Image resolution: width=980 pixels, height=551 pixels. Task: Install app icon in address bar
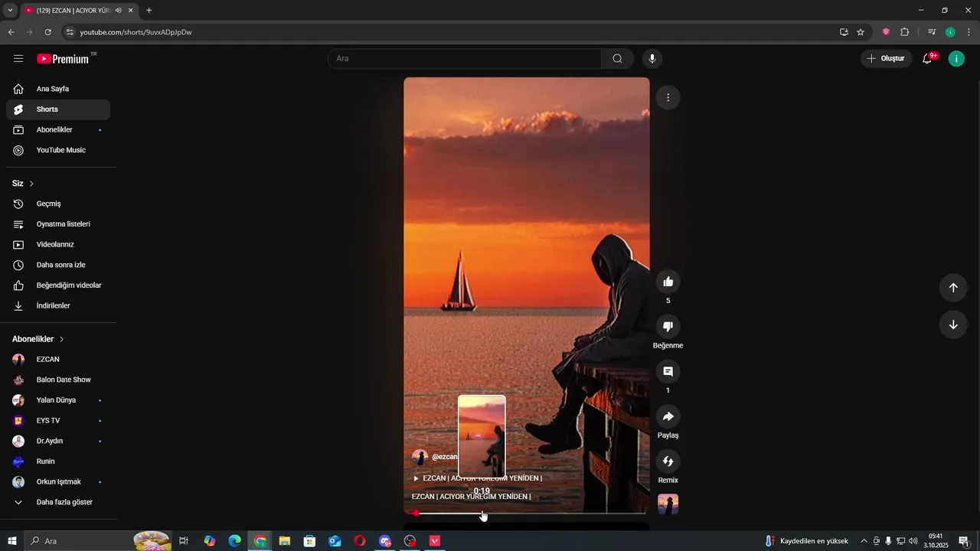844,32
